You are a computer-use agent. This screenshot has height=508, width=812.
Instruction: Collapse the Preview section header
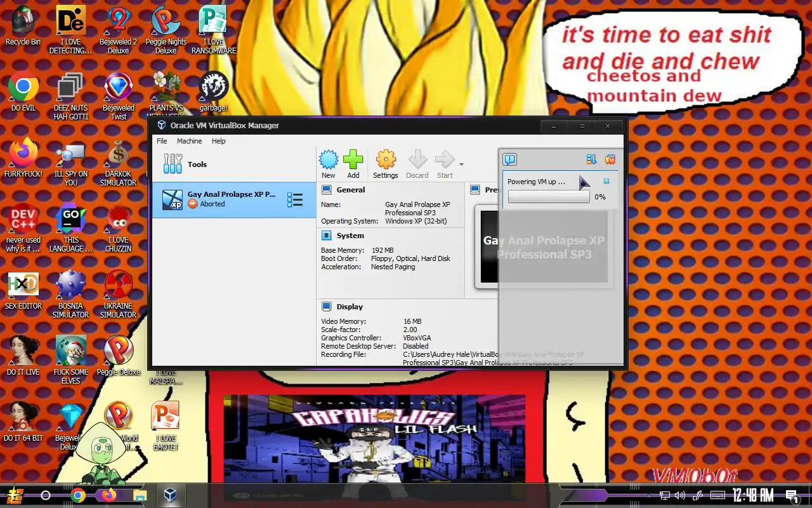pyautogui.click(x=485, y=190)
